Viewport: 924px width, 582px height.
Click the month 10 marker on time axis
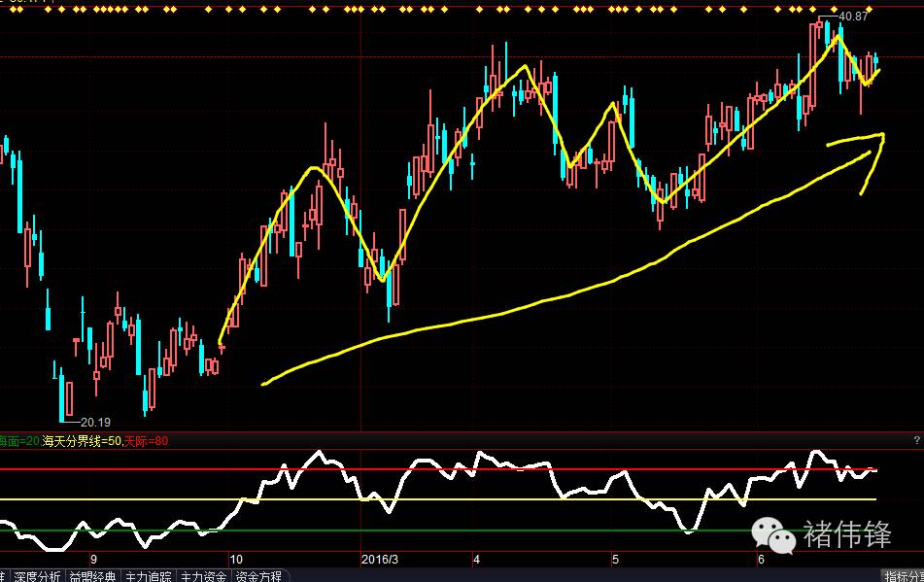(237, 560)
